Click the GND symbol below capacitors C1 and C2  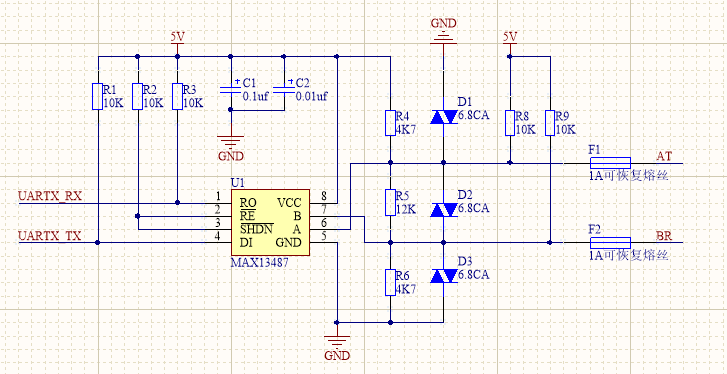[230, 148]
